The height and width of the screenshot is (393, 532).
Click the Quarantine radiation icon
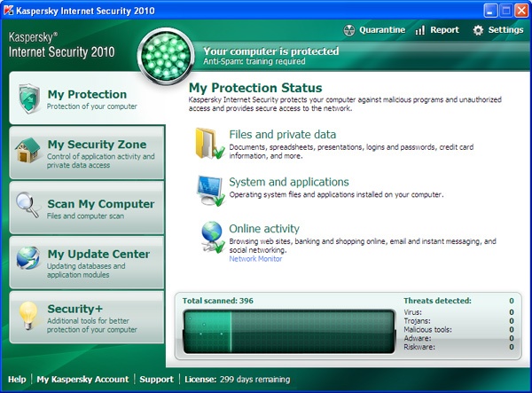[x=349, y=30]
